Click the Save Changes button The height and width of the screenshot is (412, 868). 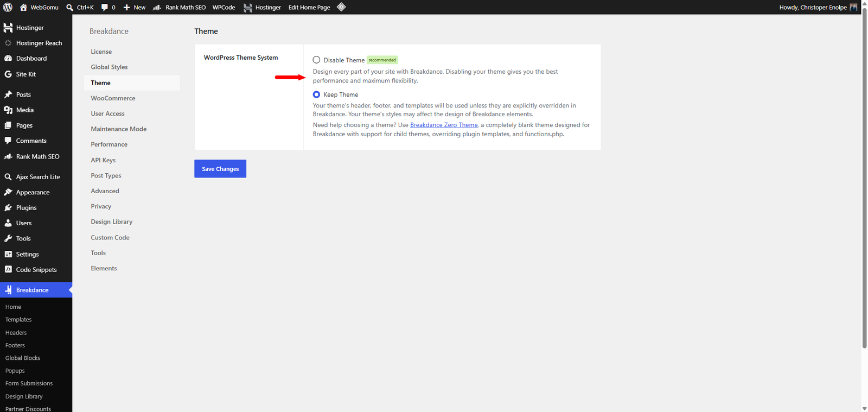tap(220, 169)
